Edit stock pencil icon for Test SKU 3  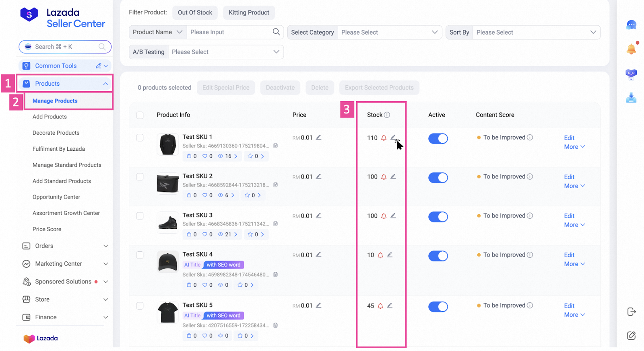point(393,216)
